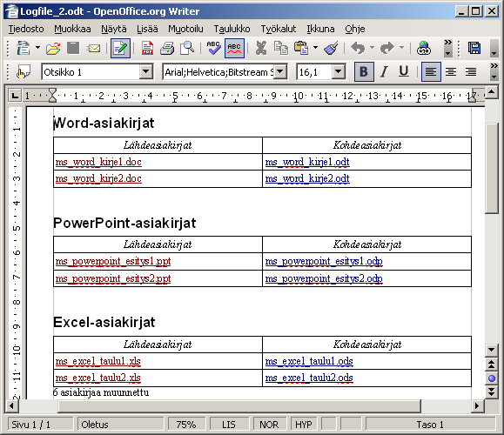Open the Tiedosto menu
The height and width of the screenshot is (435, 504).
[x=26, y=29]
